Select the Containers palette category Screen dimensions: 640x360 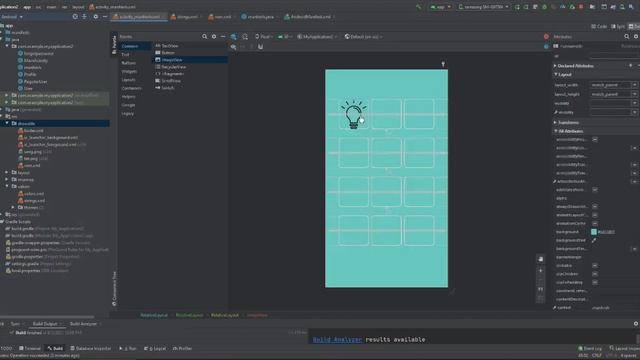pos(131,88)
